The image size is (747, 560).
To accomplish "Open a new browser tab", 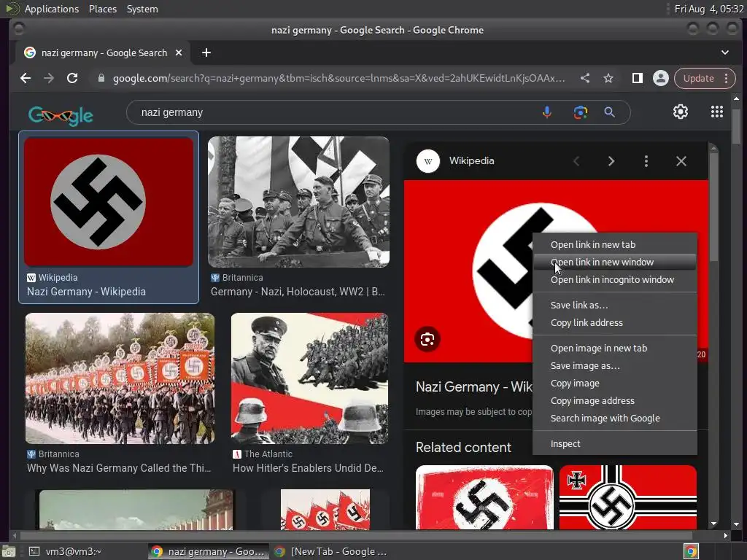I will (x=206, y=52).
